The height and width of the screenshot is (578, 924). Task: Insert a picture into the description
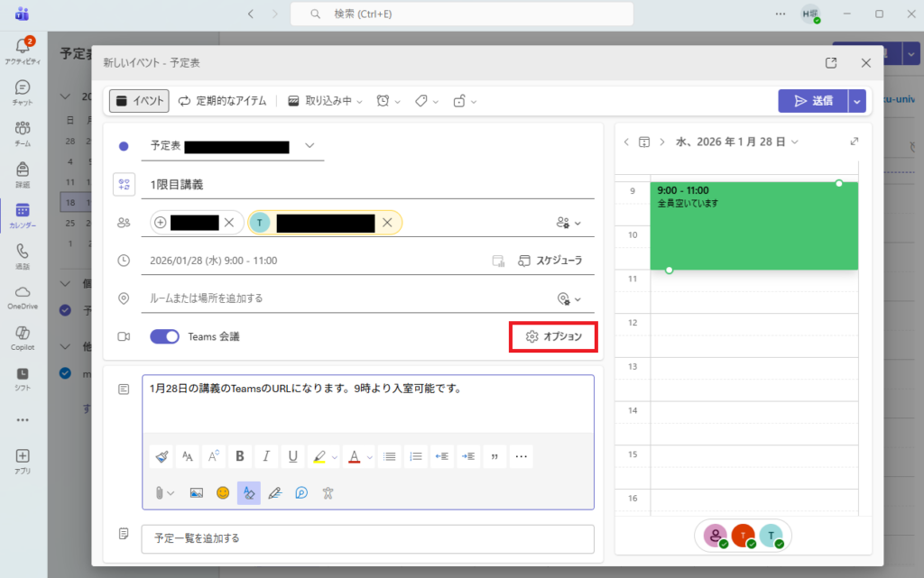(x=196, y=492)
